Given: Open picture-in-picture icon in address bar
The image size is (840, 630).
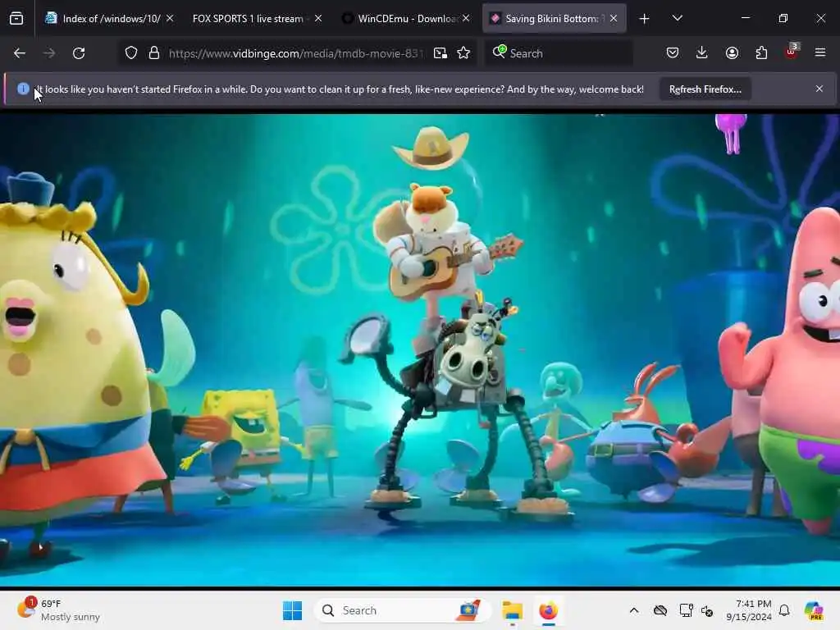Looking at the screenshot, I should tap(441, 53).
